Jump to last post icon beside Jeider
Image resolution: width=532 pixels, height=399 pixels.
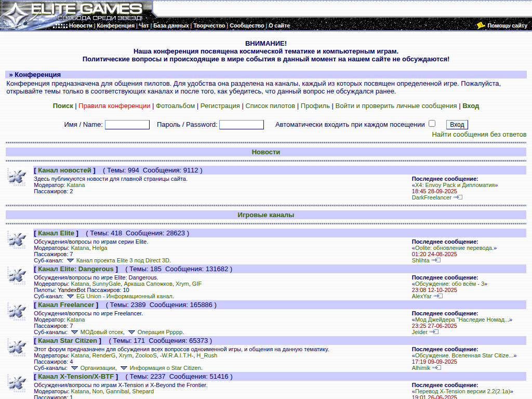tap(434, 332)
